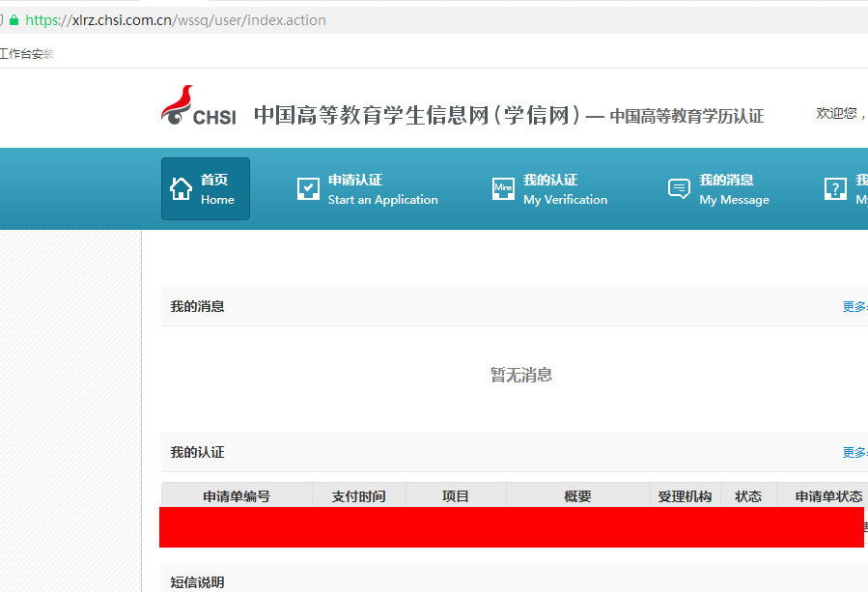Open 申请认证 Start an Application
Screen dimensions: 868x592
click(367, 189)
